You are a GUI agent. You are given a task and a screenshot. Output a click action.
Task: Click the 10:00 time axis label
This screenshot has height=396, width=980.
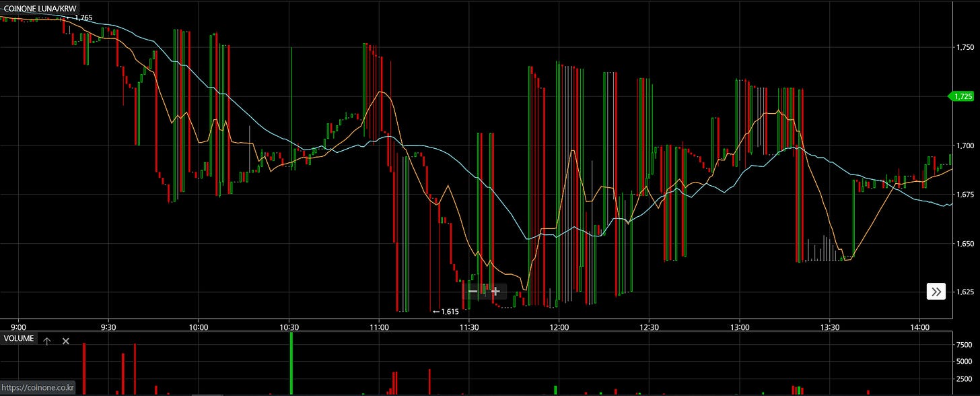[x=199, y=327]
